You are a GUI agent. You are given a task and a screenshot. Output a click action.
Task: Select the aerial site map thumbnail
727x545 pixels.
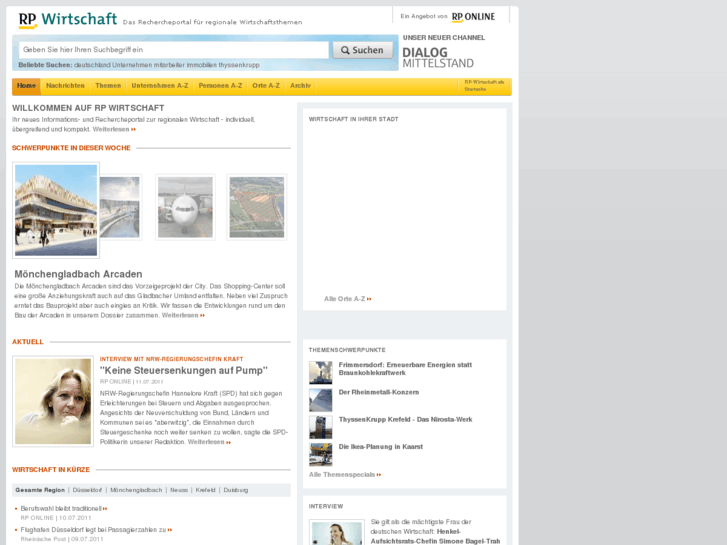tap(257, 207)
